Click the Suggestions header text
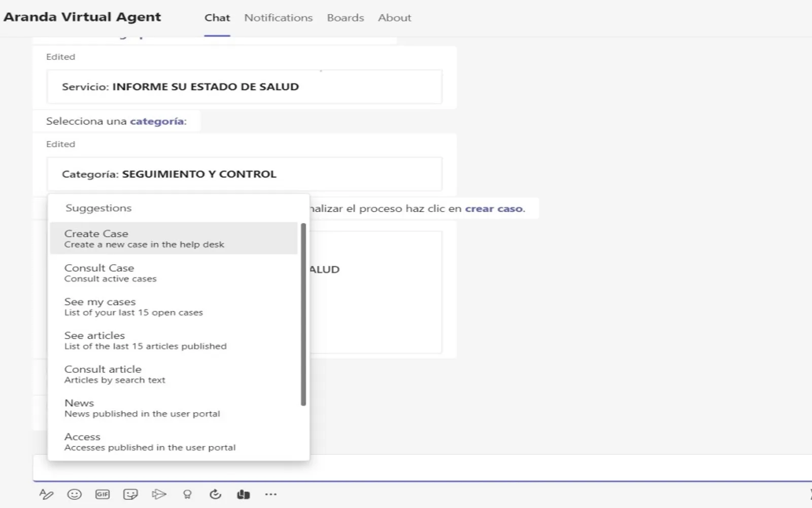 (98, 208)
